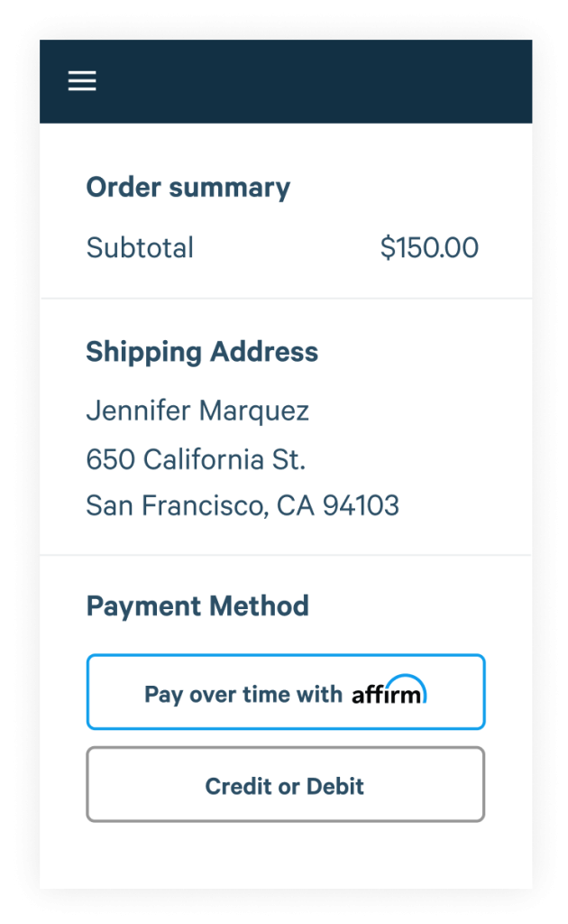
Task: Click the "Pay over time with" text
Action: [x=243, y=694]
